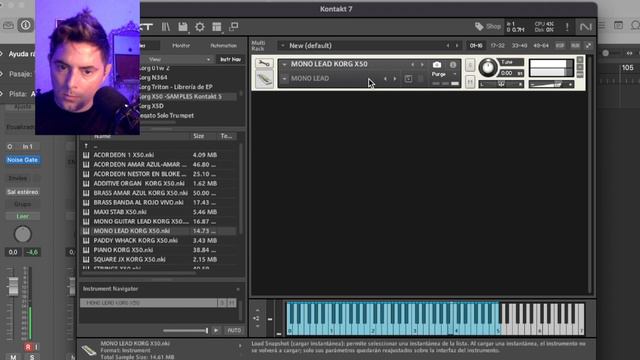Image resolution: width=640 pixels, height=360 pixels.
Task: Click the minimized view icon in toolbar
Action: (233, 27)
